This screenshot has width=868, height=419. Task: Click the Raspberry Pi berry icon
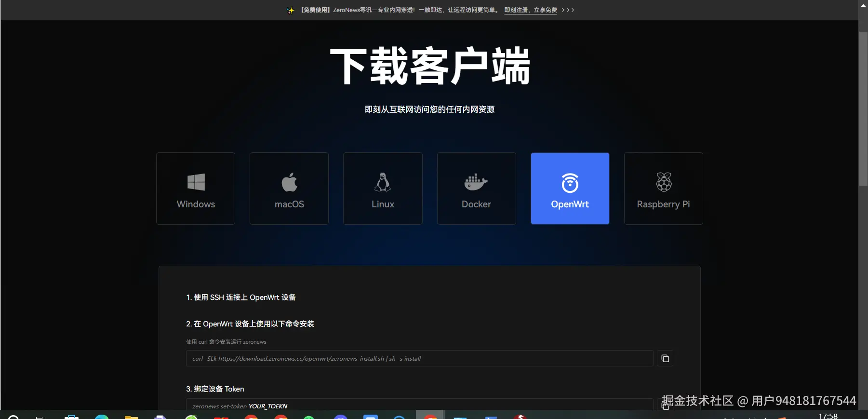664,182
